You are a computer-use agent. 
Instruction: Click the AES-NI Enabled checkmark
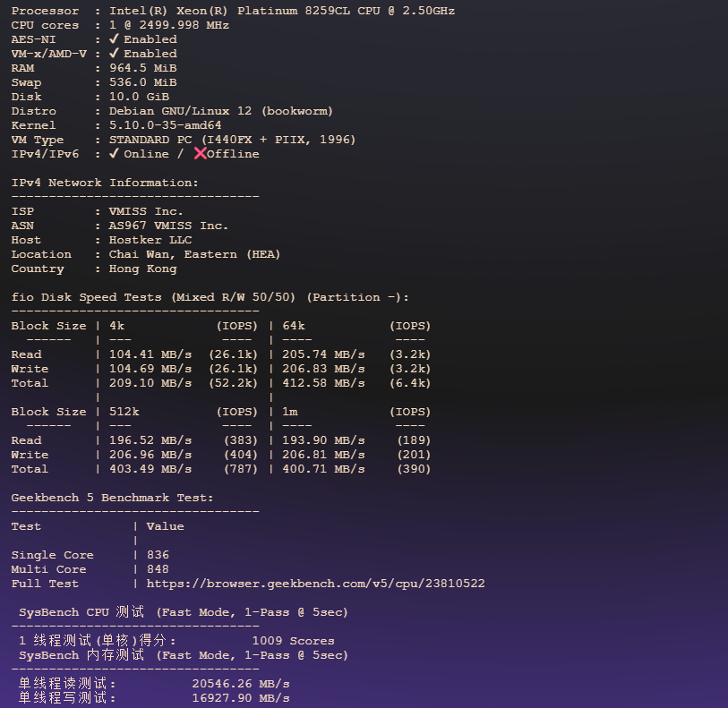114,39
